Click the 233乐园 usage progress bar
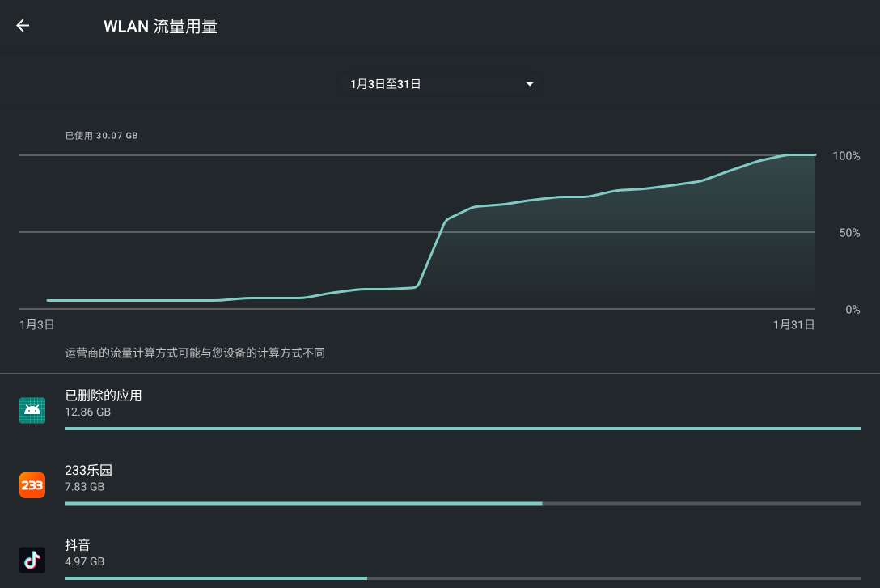The height and width of the screenshot is (588, 880). click(x=462, y=503)
